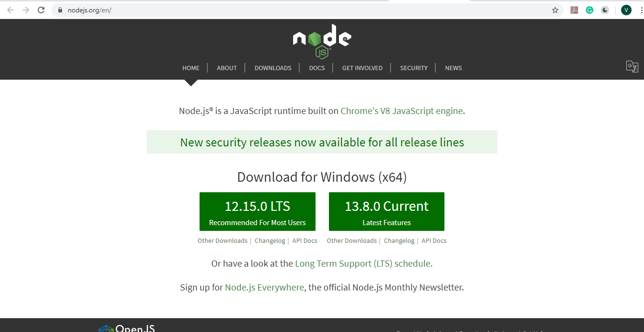Open the New security releases banner
This screenshot has height=332, width=644.
click(322, 142)
